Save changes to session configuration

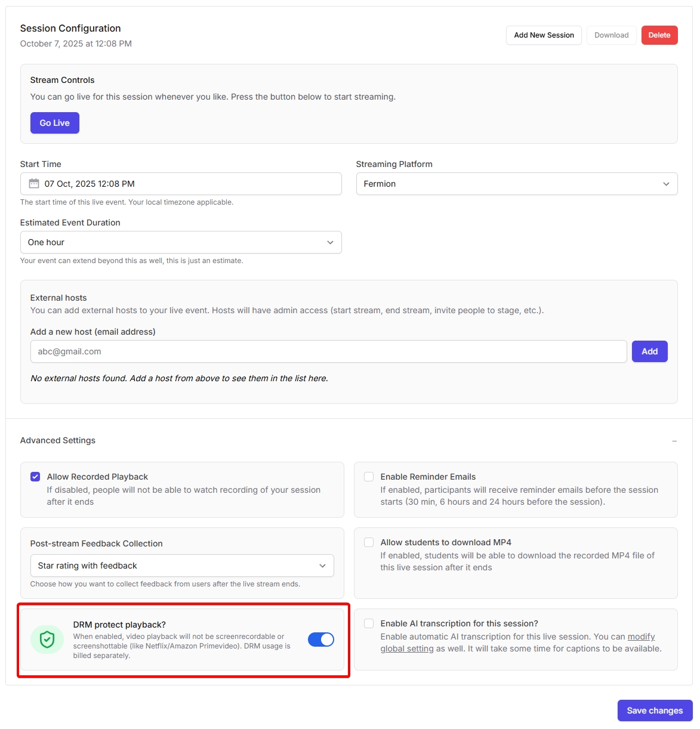pyautogui.click(x=654, y=711)
